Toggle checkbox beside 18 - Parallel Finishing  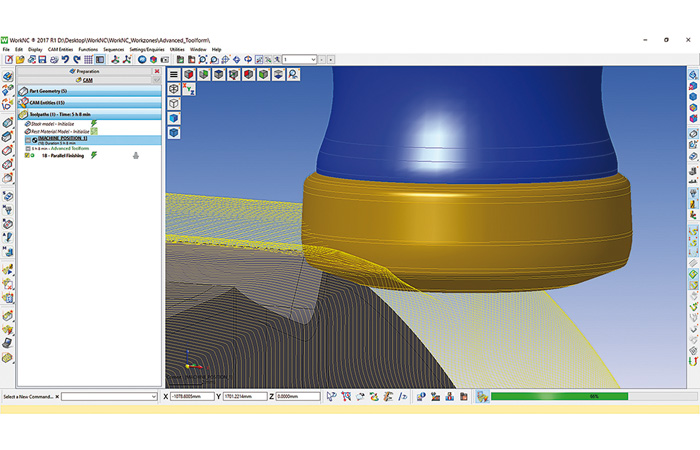(x=27, y=155)
